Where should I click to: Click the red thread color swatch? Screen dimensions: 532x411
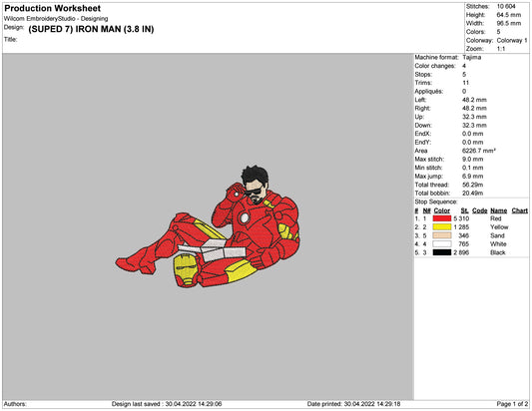click(x=442, y=218)
